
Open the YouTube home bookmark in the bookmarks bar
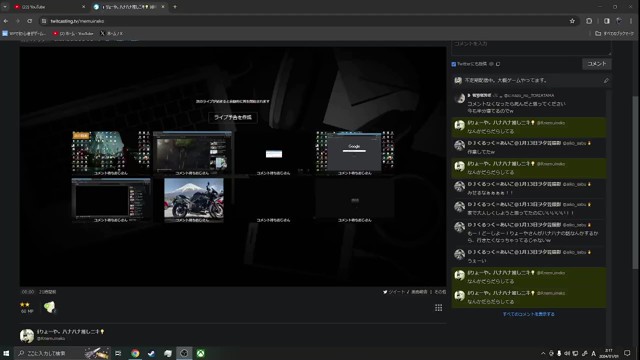(x=73, y=33)
